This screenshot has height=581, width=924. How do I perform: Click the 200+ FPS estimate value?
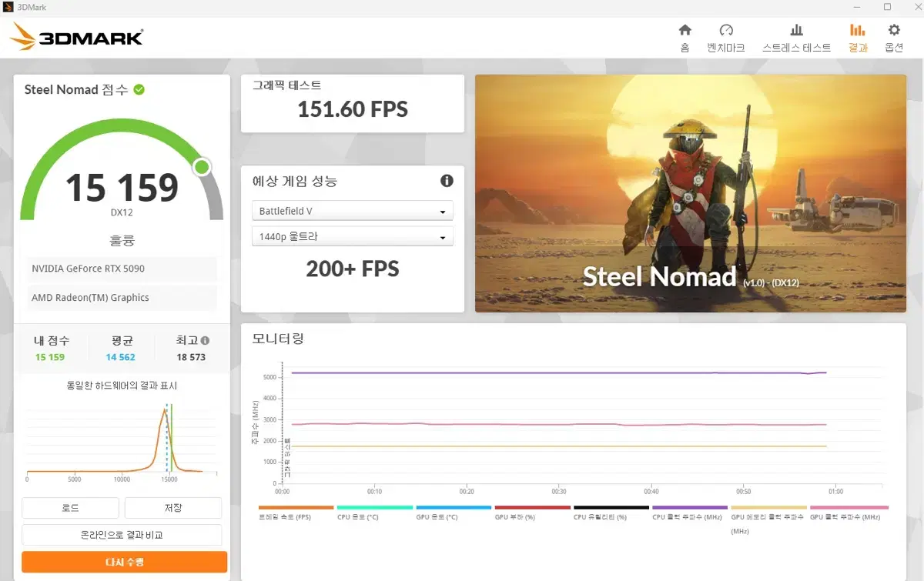(353, 269)
